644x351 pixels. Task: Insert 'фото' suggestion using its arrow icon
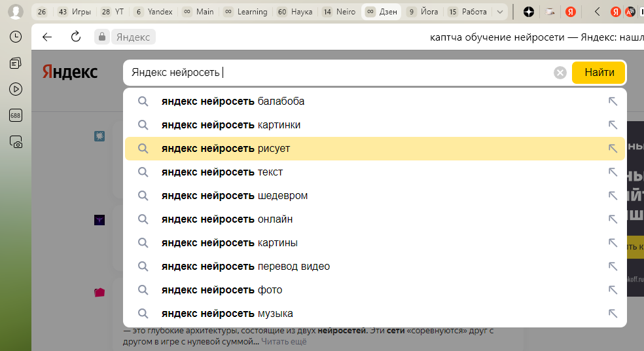613,289
